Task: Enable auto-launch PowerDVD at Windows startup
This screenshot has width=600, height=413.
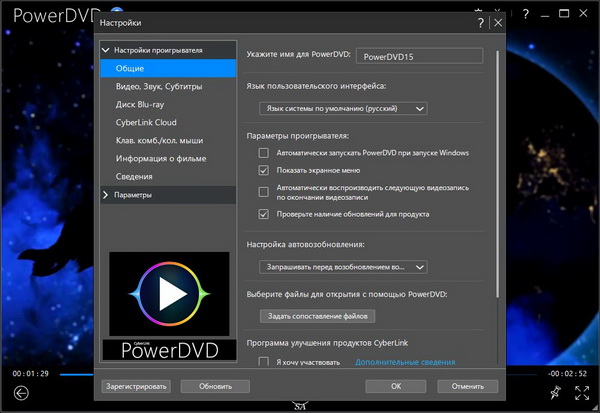Action: [264, 153]
